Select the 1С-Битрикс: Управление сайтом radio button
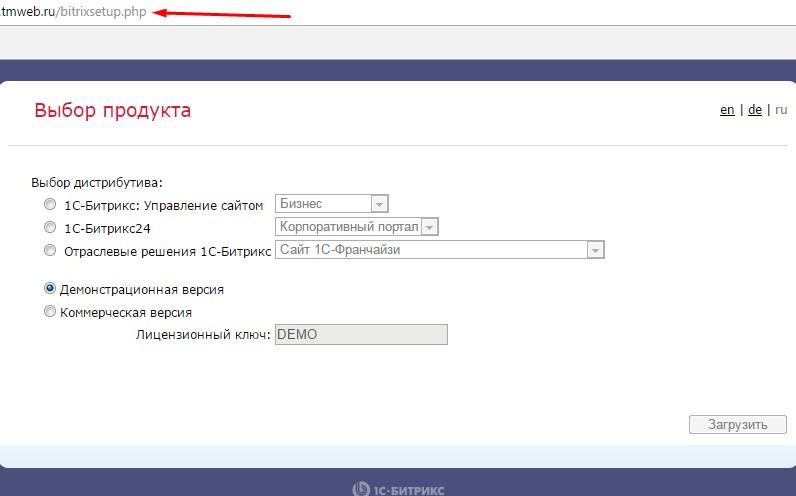 [50, 204]
